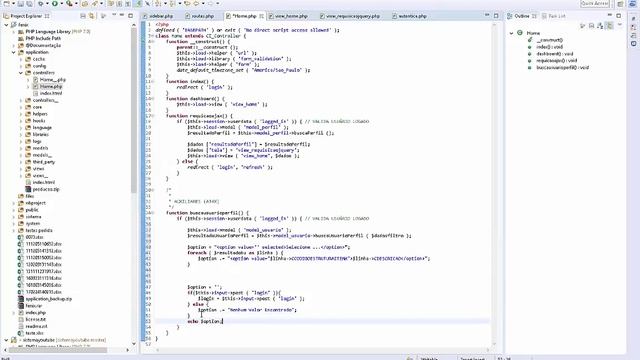Open the dropdown beside the New icon
This screenshot has width=640, height=360.
point(13,4)
